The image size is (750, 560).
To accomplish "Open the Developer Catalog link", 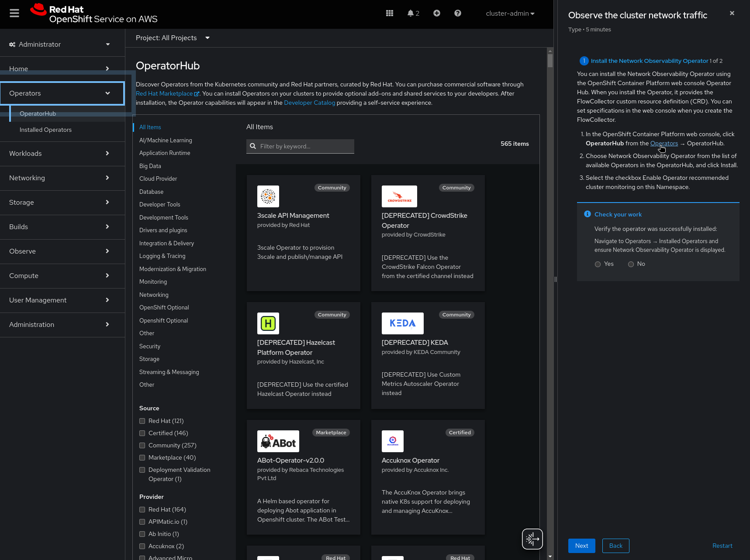I will 309,103.
